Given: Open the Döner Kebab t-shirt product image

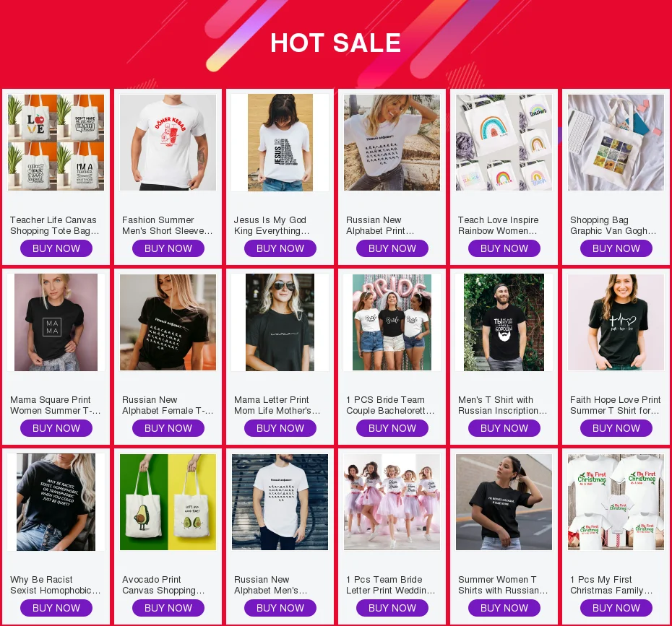Looking at the screenshot, I should point(168,142).
